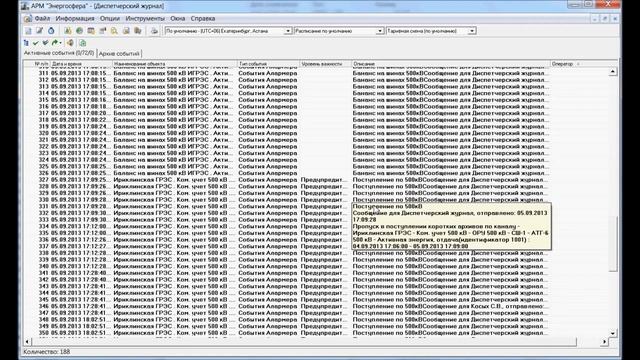Click the horizontal scrollbar left arrow

tap(27, 342)
